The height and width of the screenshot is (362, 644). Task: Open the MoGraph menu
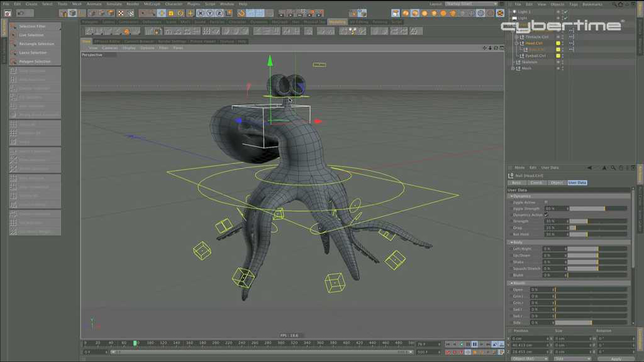152,4
